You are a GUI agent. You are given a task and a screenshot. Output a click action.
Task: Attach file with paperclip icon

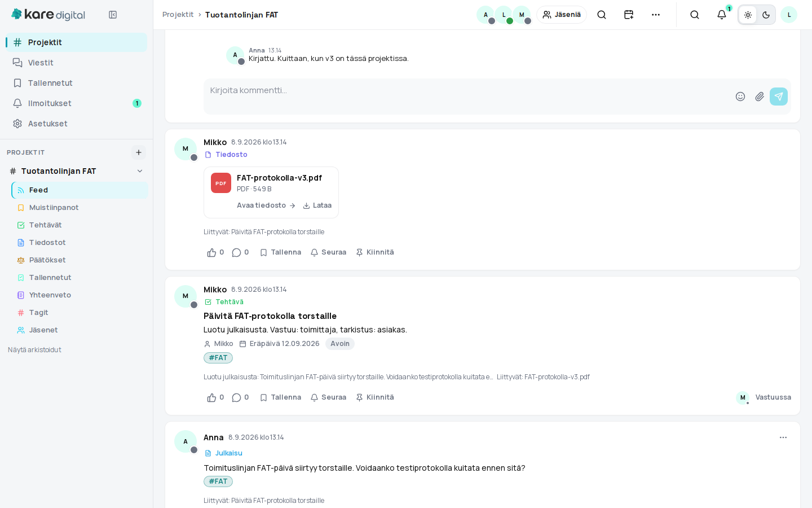coord(760,97)
